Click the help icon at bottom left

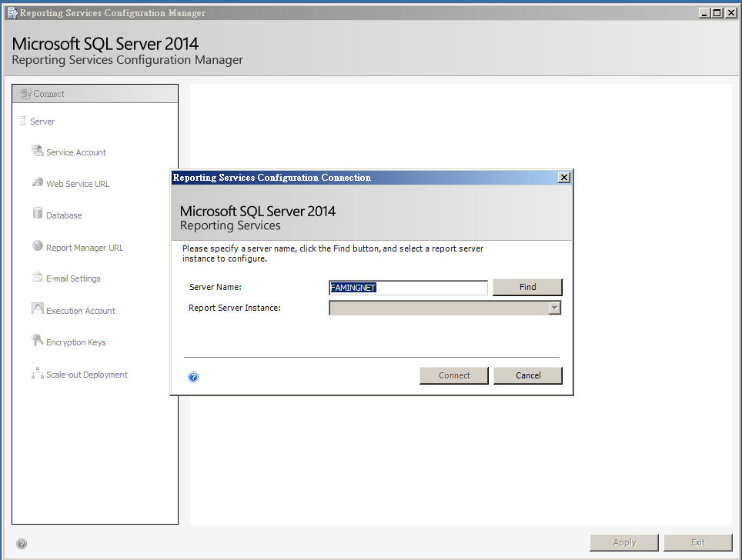click(x=22, y=543)
